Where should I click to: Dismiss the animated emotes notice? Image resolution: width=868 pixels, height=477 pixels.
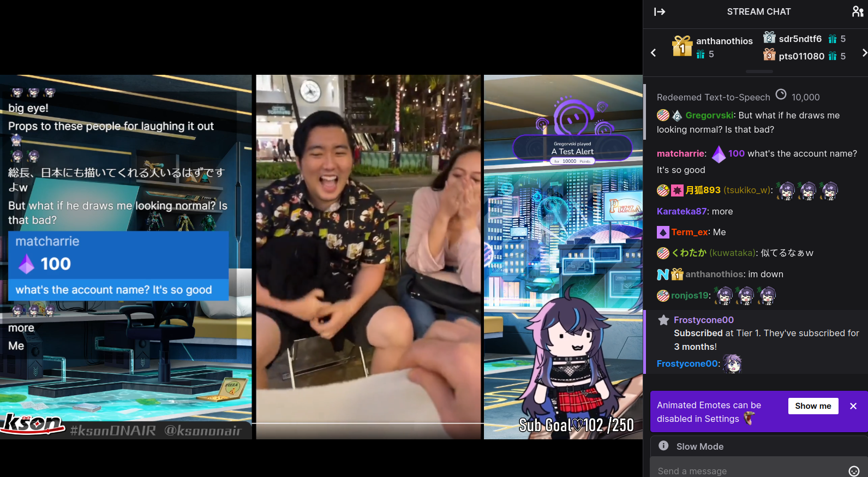coord(853,406)
